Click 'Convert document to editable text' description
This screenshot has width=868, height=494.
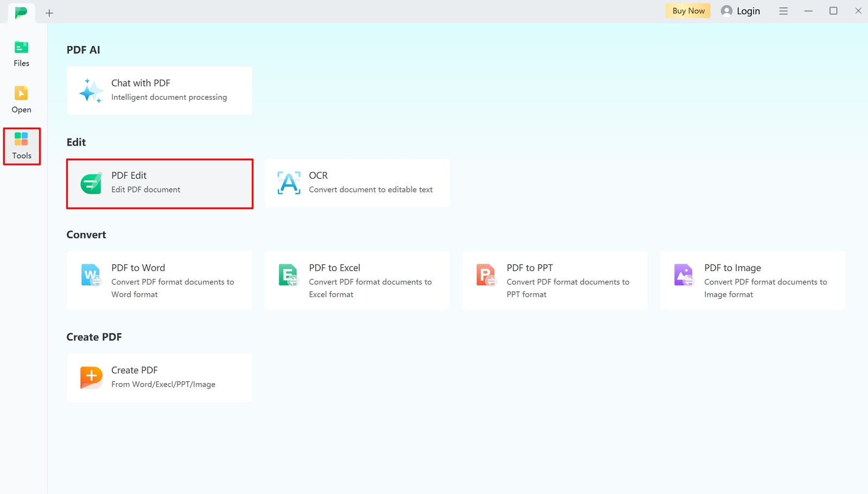[x=371, y=189]
